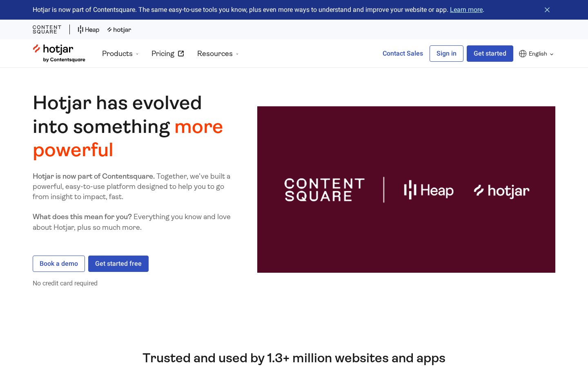Click the globe icon near the language selector
Screen dimensions: 588x368
523,54
